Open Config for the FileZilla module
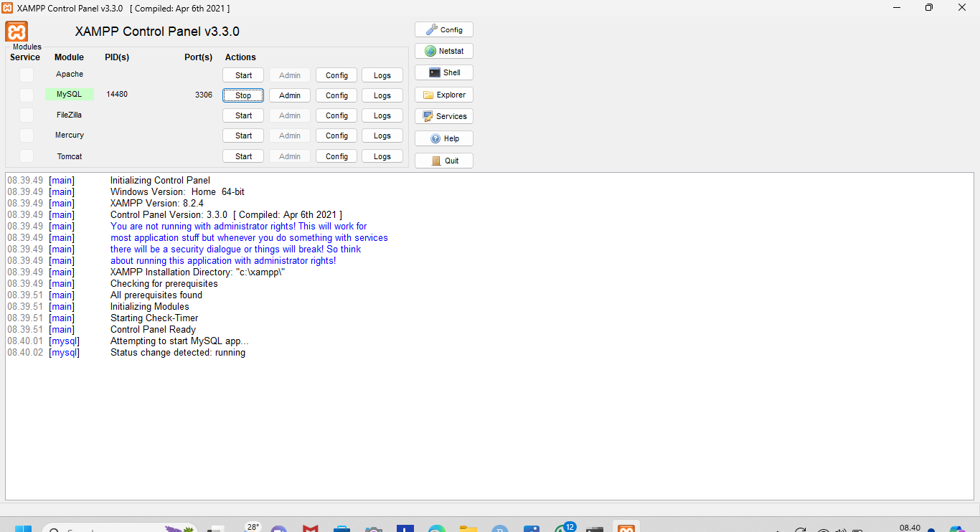Screen dimensions: 980x532 (336, 115)
